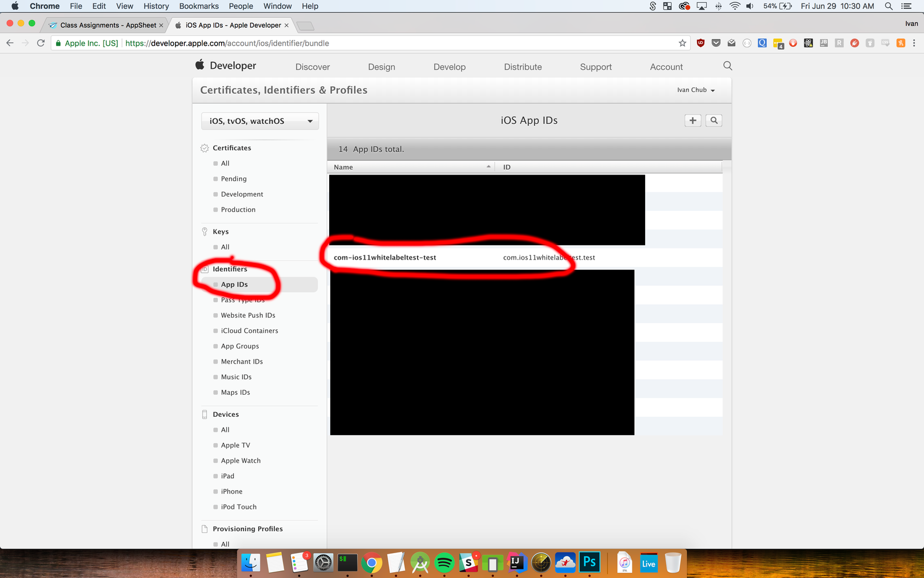Launch Terminal from the dock
The width and height of the screenshot is (924, 578).
coord(348,562)
